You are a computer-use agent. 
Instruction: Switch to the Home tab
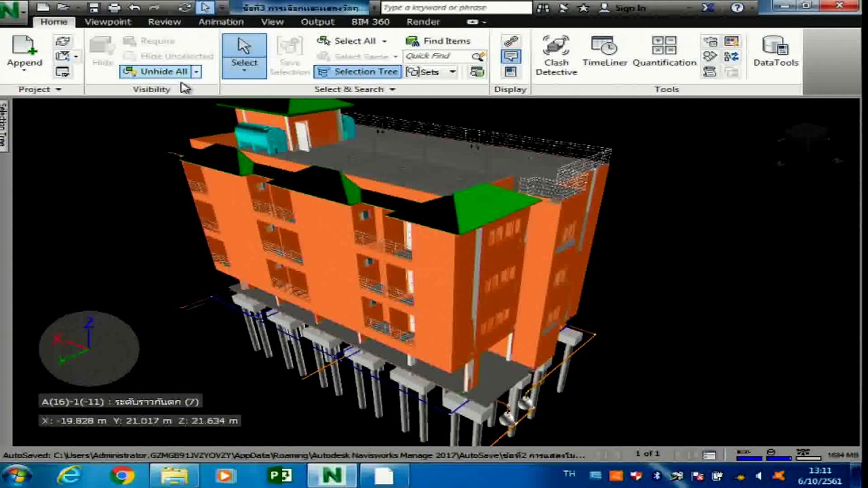pyautogui.click(x=54, y=22)
